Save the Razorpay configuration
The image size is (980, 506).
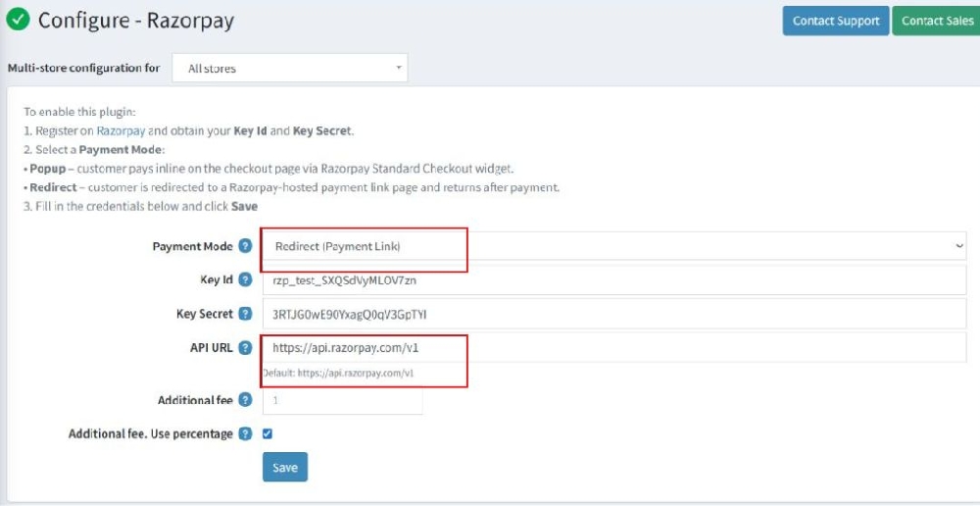(285, 467)
